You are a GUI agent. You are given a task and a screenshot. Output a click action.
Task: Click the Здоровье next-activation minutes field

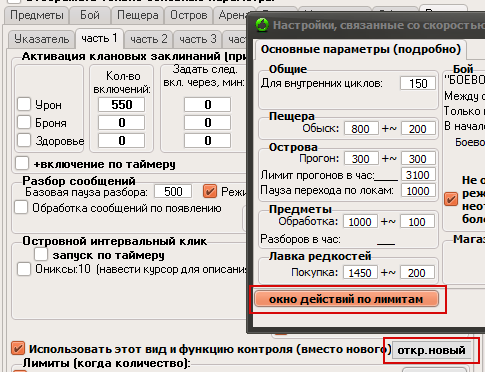coord(207,141)
